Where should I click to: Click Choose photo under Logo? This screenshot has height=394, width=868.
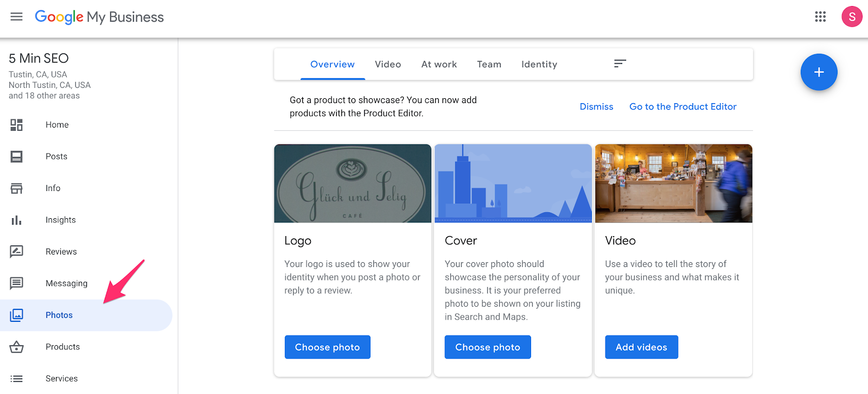pos(327,347)
